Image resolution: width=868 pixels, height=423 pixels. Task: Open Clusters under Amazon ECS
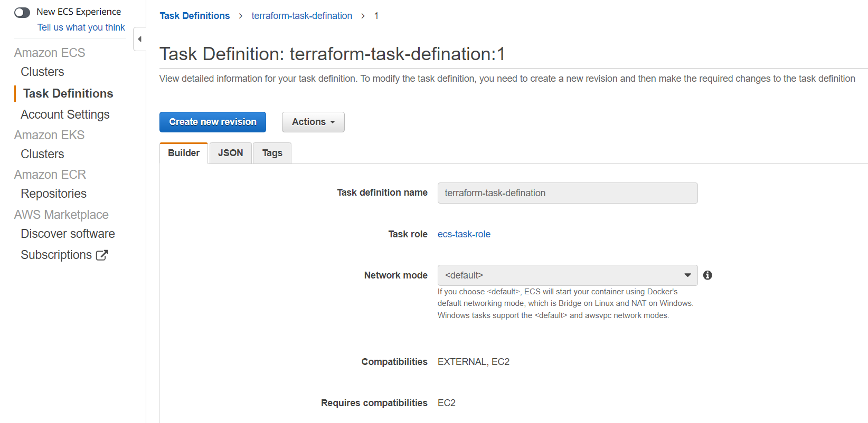(42, 72)
